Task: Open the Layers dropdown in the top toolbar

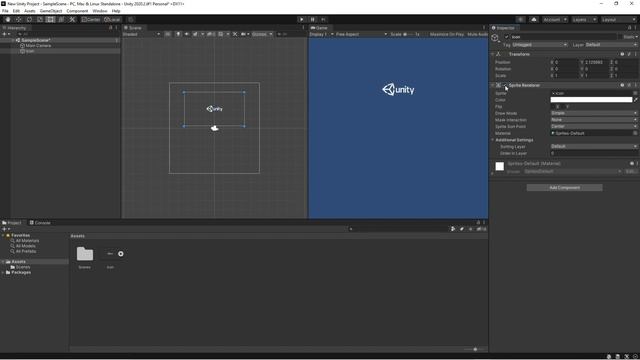Action: [584, 20]
